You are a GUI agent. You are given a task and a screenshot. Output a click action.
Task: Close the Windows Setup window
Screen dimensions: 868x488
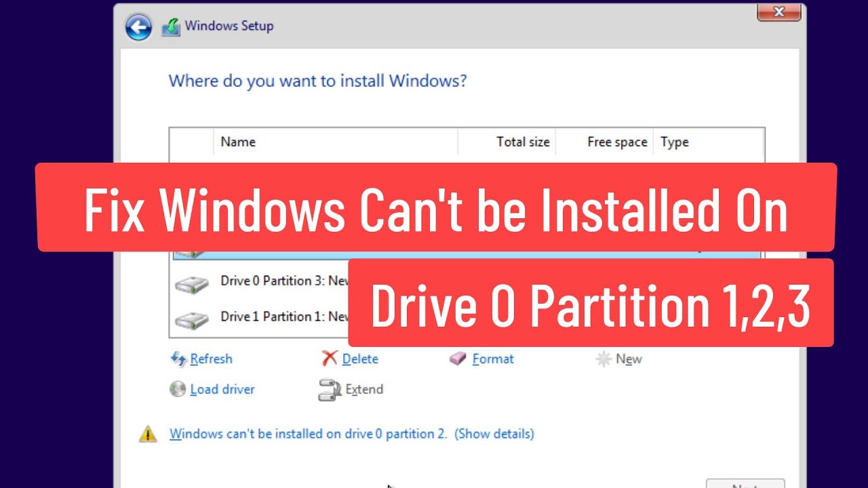tap(778, 12)
